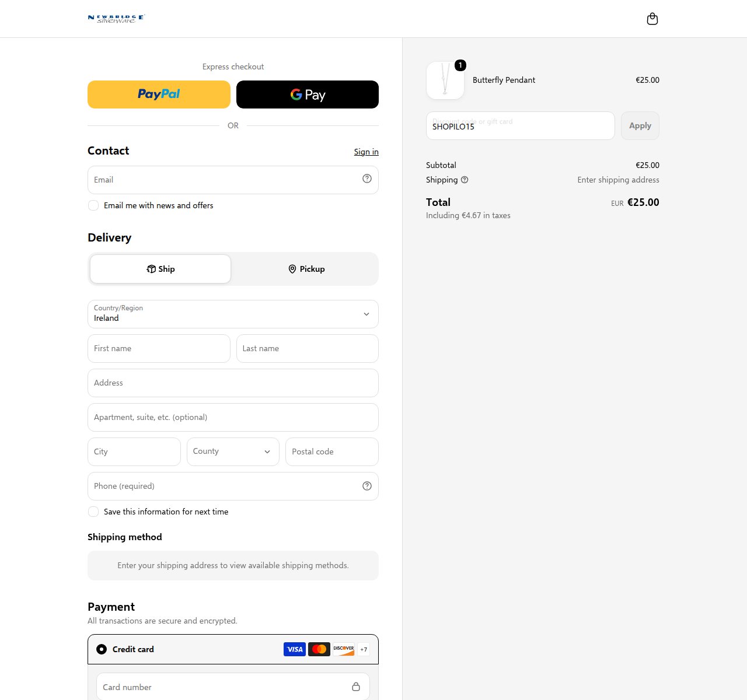
Task: Check Email me with news and offers
Action: pos(93,205)
